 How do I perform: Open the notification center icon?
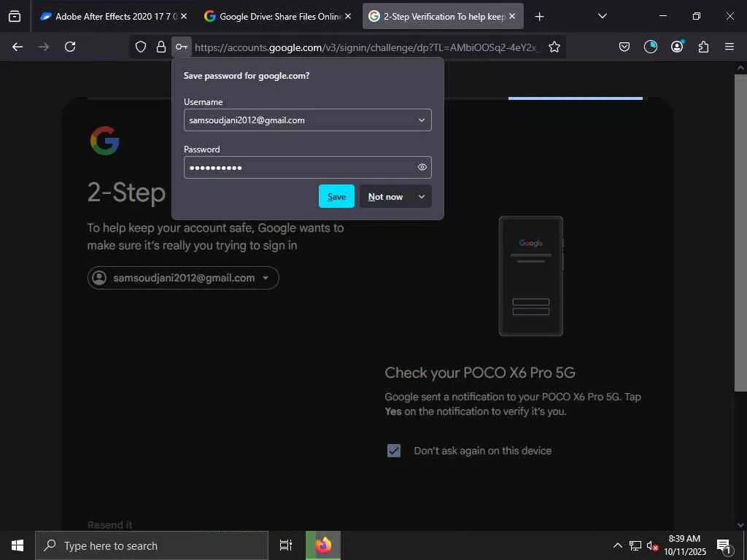[724, 545]
